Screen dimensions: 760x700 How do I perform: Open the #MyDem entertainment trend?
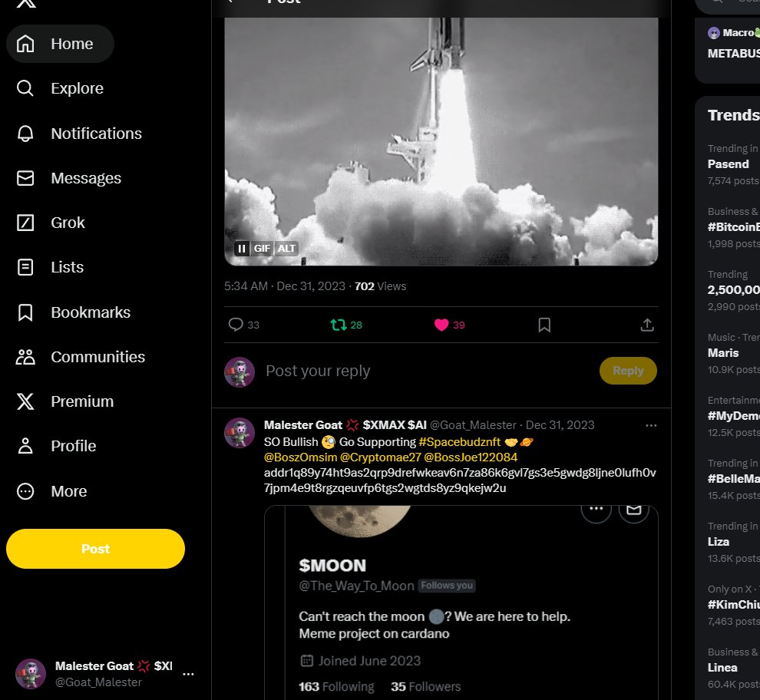pos(734,416)
